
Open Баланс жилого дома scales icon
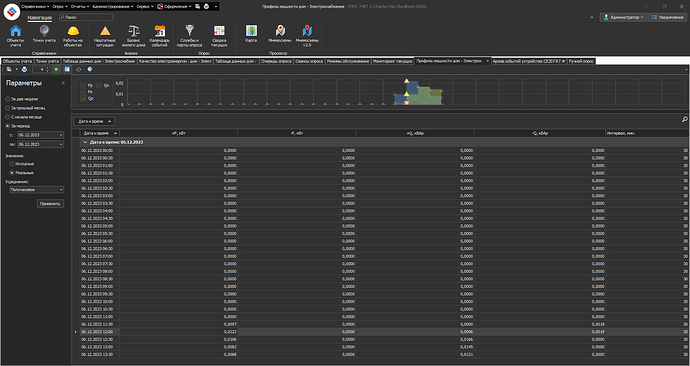pyautogui.click(x=133, y=31)
